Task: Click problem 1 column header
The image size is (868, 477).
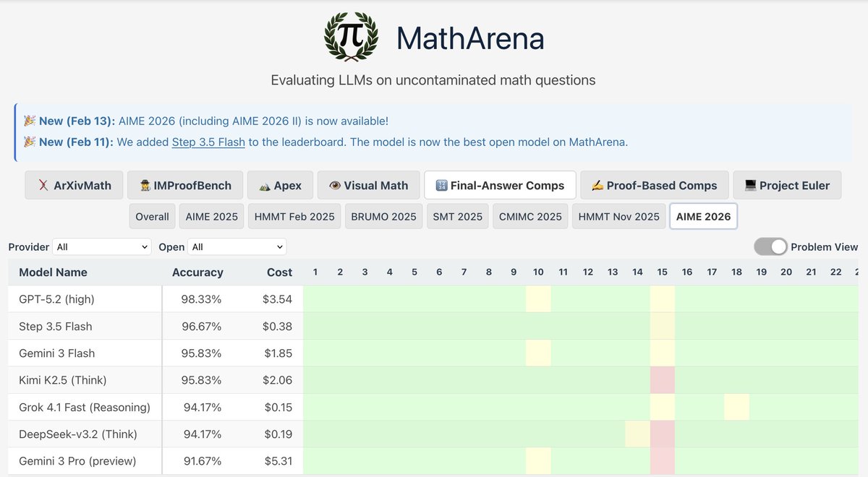Action: pos(315,272)
